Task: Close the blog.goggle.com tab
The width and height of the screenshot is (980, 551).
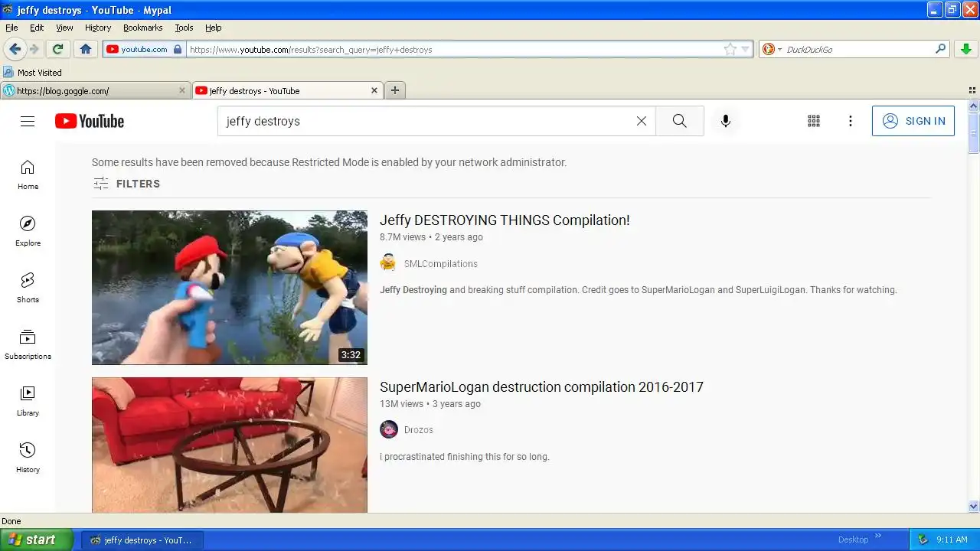Action: (182, 90)
